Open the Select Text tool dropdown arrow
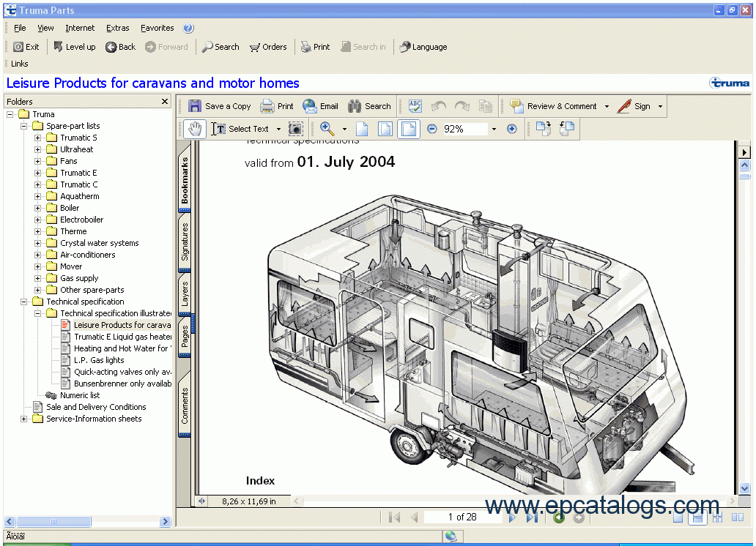This screenshot has height=546, width=756. coord(278,129)
